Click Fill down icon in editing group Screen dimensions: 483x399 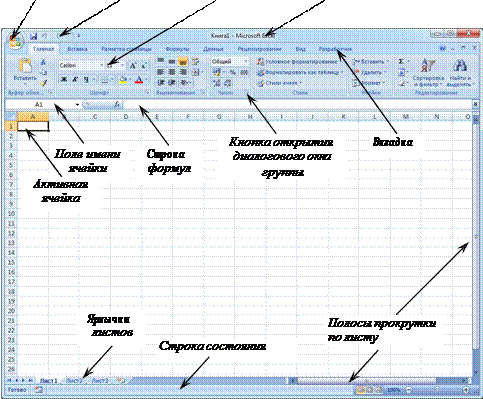pos(401,72)
